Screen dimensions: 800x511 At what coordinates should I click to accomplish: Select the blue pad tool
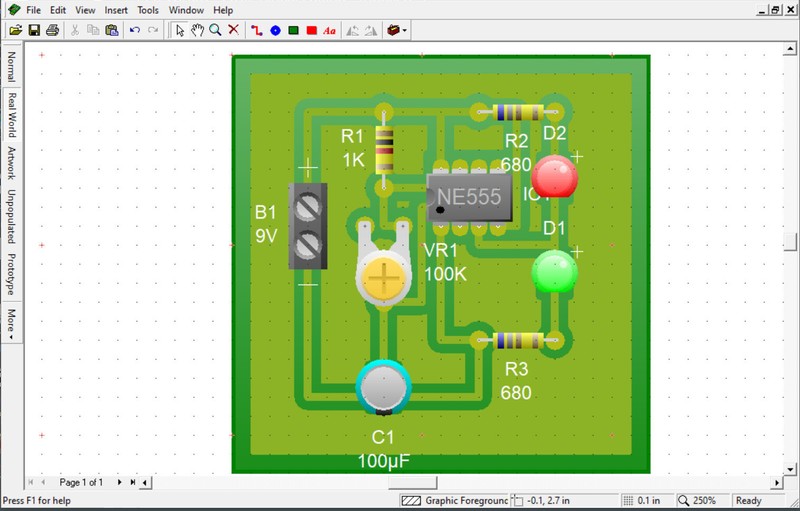click(276, 31)
